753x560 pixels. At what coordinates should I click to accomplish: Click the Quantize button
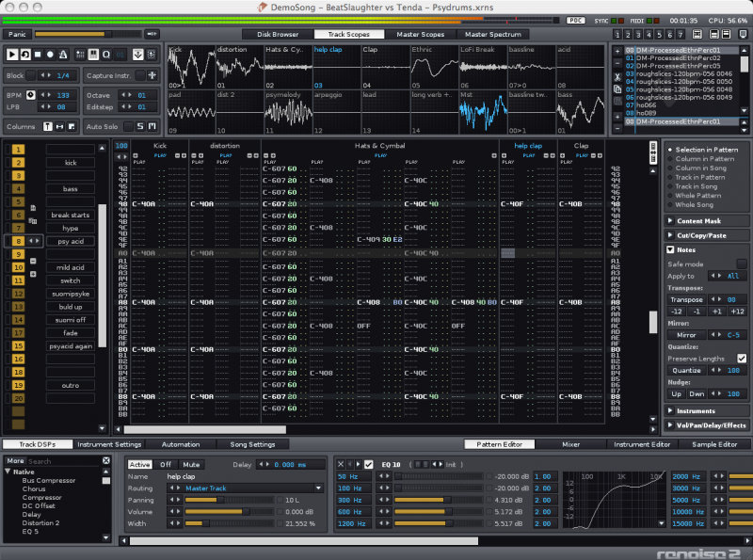pos(686,370)
